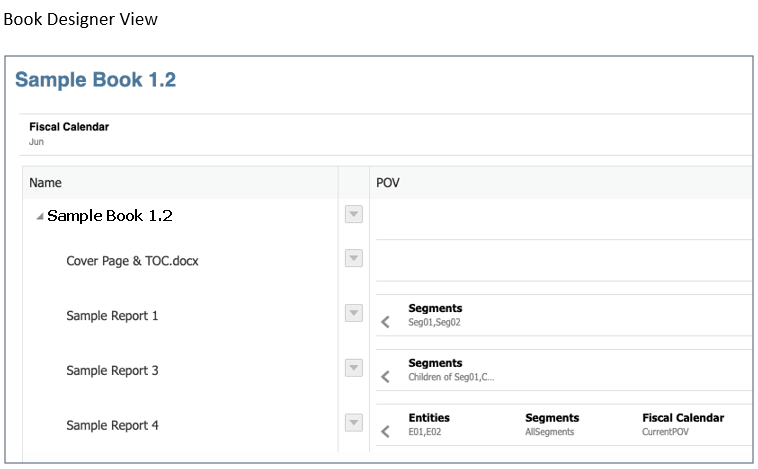Open action menu for Sample Report 4
This screenshot has height=469, width=758.
(x=353, y=424)
